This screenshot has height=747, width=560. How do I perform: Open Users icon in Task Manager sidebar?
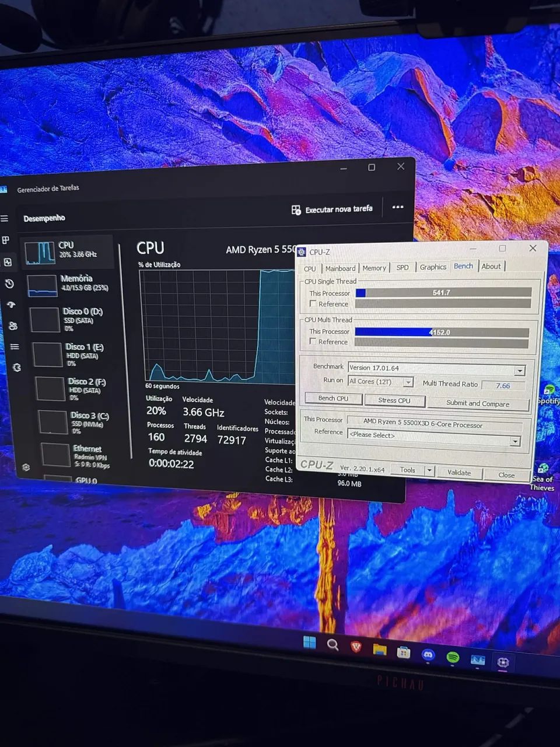pyautogui.click(x=13, y=326)
